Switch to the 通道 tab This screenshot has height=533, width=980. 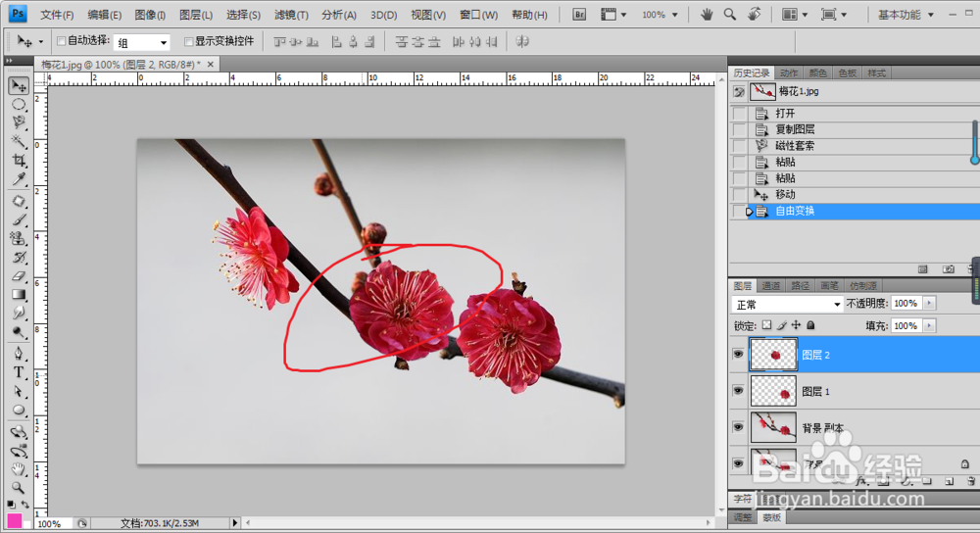(770, 285)
